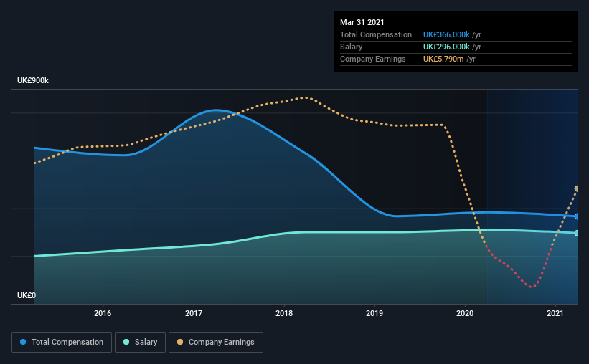Click the orange Company Earnings endpoint marker
The height and width of the screenshot is (364, 589).
(576, 188)
